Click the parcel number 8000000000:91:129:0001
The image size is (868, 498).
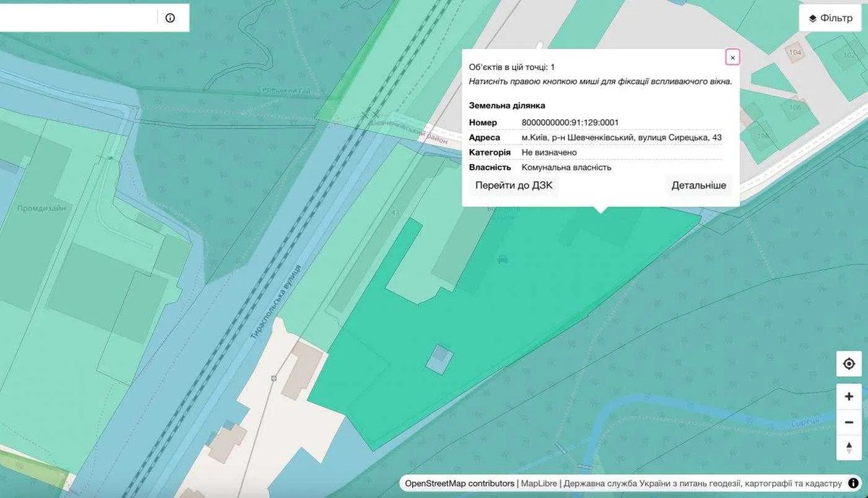tap(570, 122)
